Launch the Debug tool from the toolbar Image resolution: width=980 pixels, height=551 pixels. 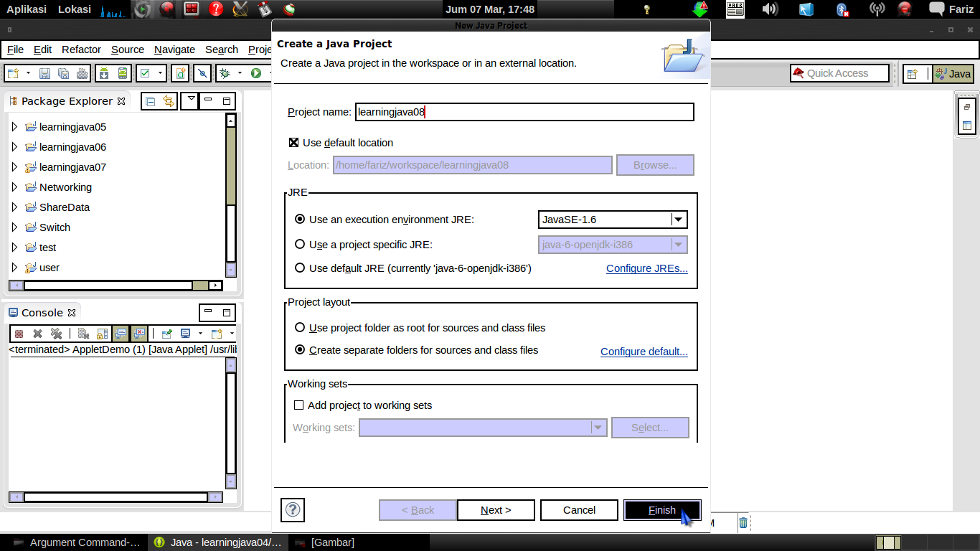point(224,72)
